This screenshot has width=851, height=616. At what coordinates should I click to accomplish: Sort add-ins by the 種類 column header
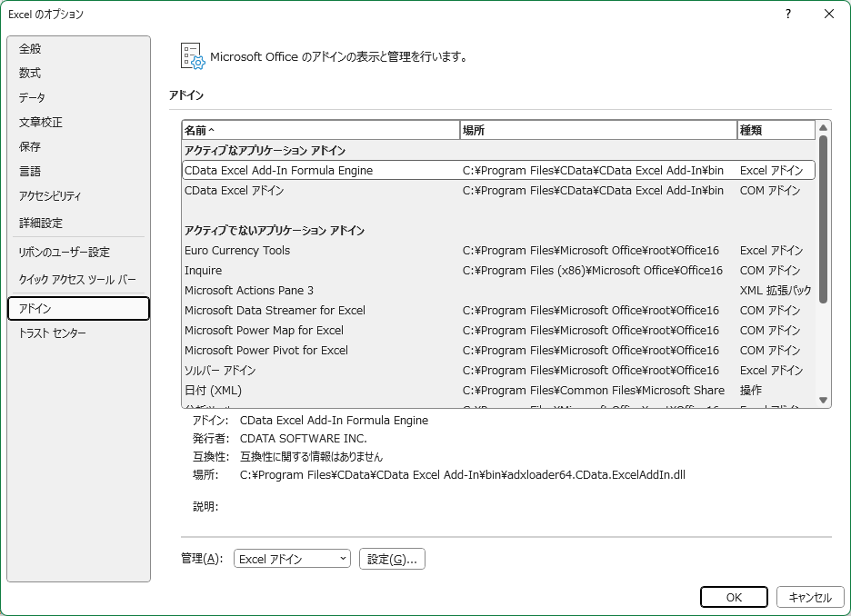point(776,130)
